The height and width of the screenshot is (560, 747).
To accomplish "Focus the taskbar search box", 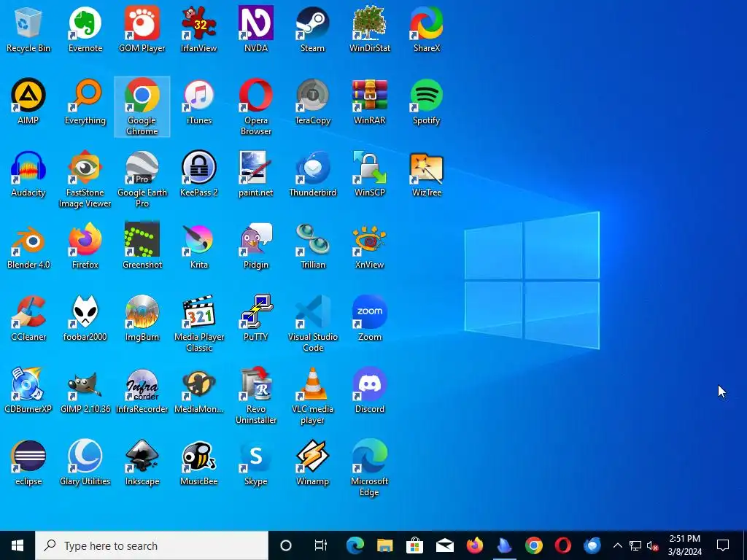I will (x=152, y=545).
